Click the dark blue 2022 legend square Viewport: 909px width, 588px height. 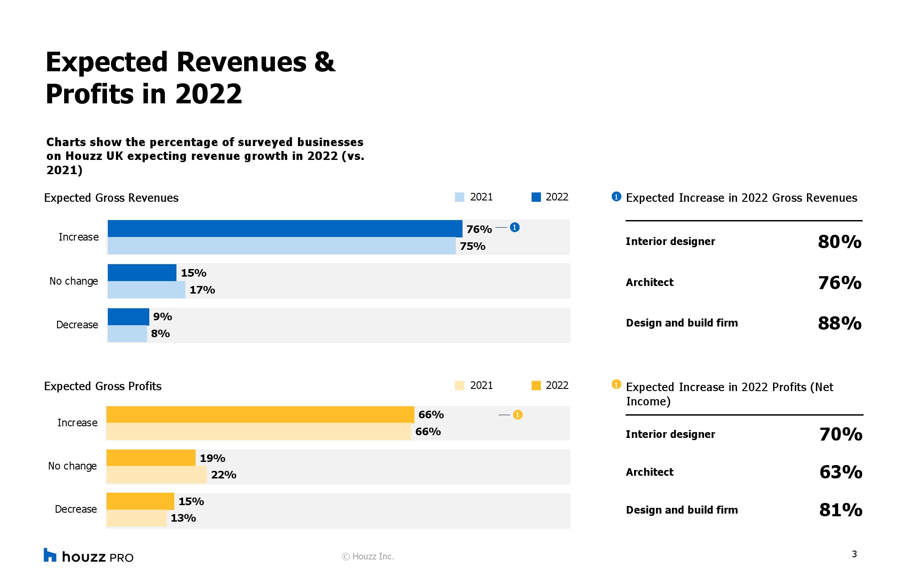pos(536,197)
